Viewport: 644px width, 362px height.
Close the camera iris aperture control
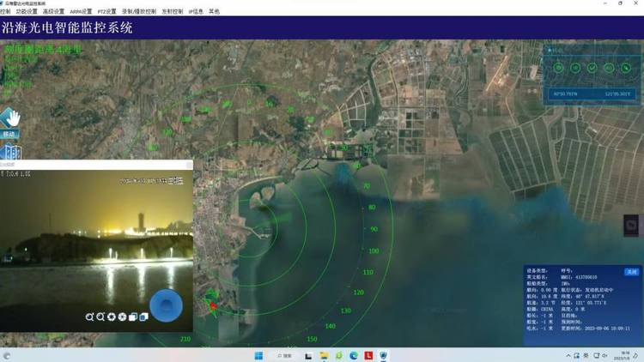[x=122, y=317]
